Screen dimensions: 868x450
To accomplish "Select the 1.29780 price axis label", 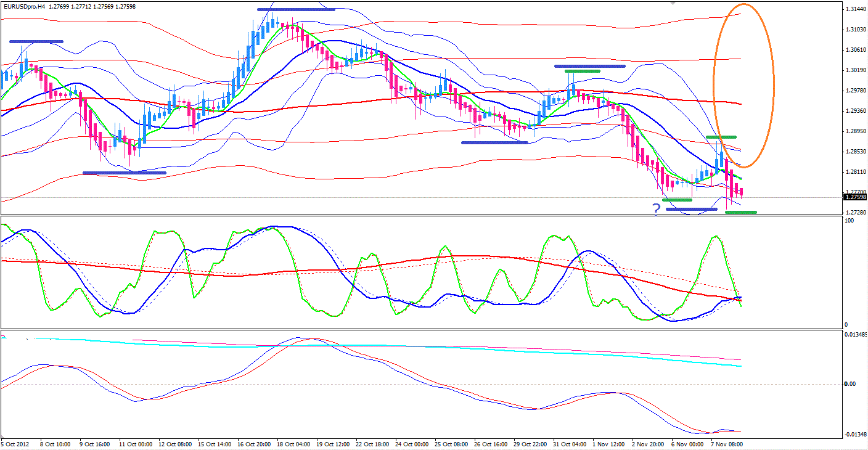I will coord(856,91).
